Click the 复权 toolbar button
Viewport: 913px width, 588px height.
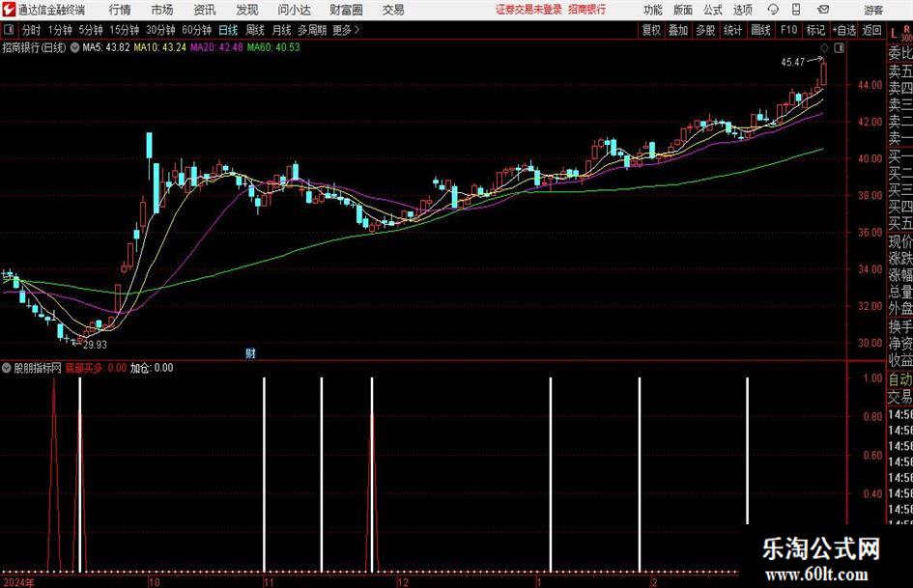pos(651,30)
